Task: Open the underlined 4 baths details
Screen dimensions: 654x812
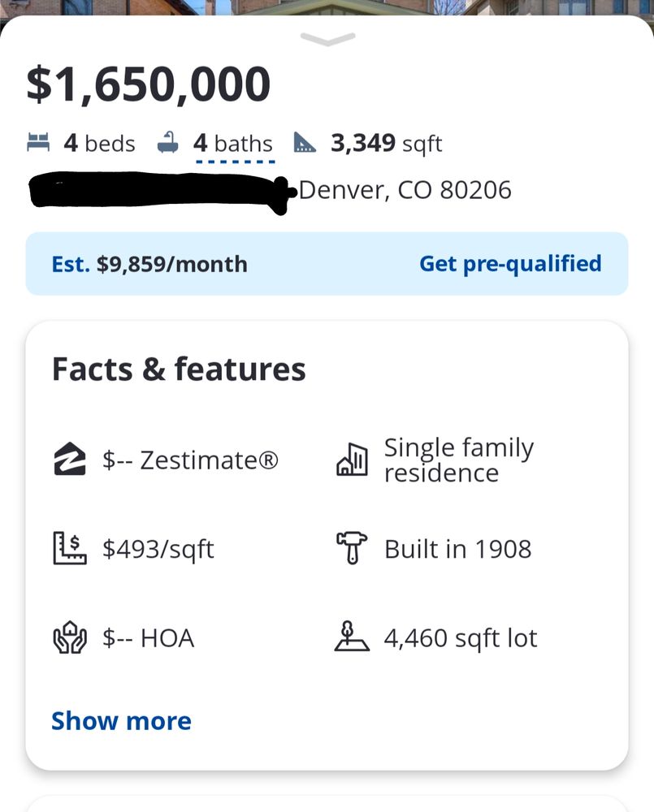Action: 233,144
